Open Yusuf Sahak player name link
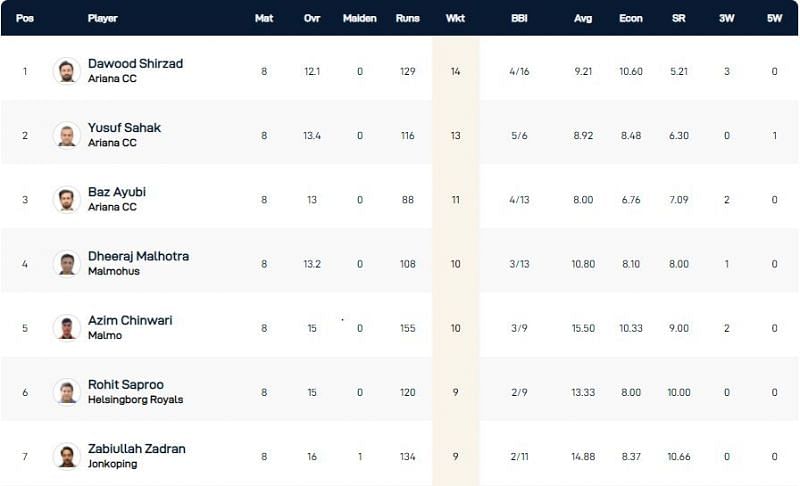The height and width of the screenshot is (486, 800). click(124, 128)
